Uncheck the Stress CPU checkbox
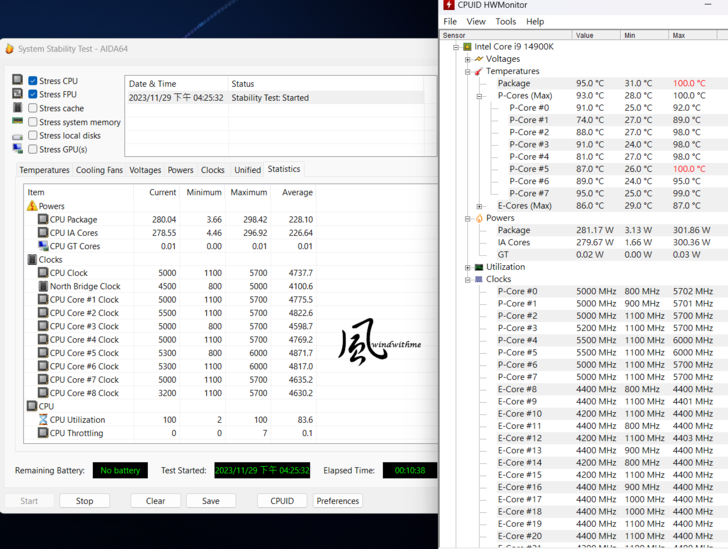The height and width of the screenshot is (549, 728). (x=33, y=81)
